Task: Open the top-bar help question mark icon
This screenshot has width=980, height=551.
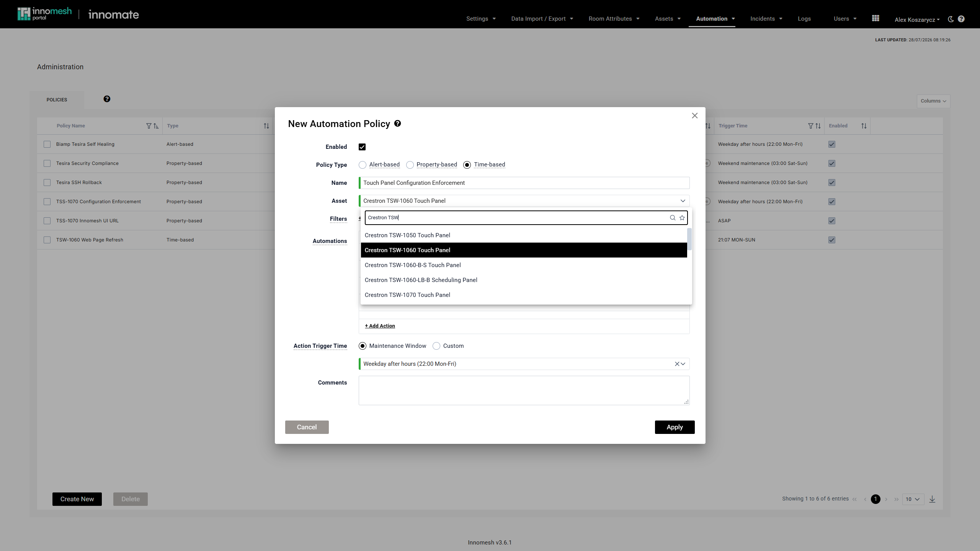Action: click(x=961, y=19)
